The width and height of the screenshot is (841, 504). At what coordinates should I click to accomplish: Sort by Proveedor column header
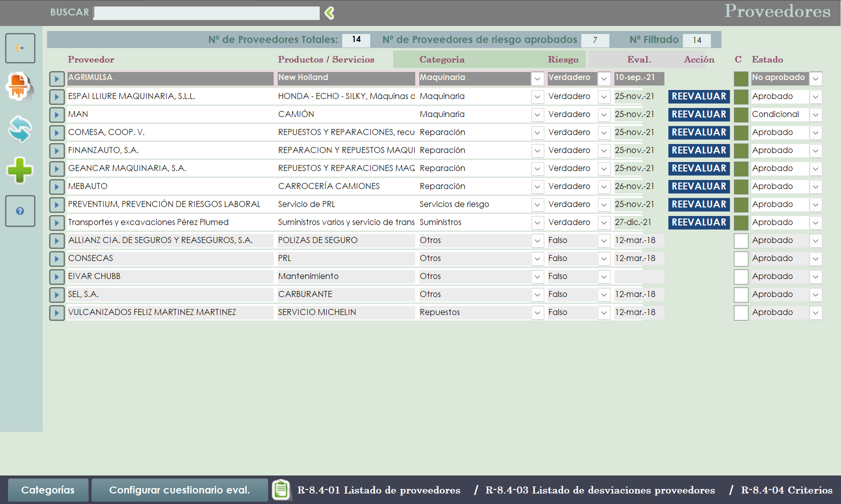[x=91, y=59]
